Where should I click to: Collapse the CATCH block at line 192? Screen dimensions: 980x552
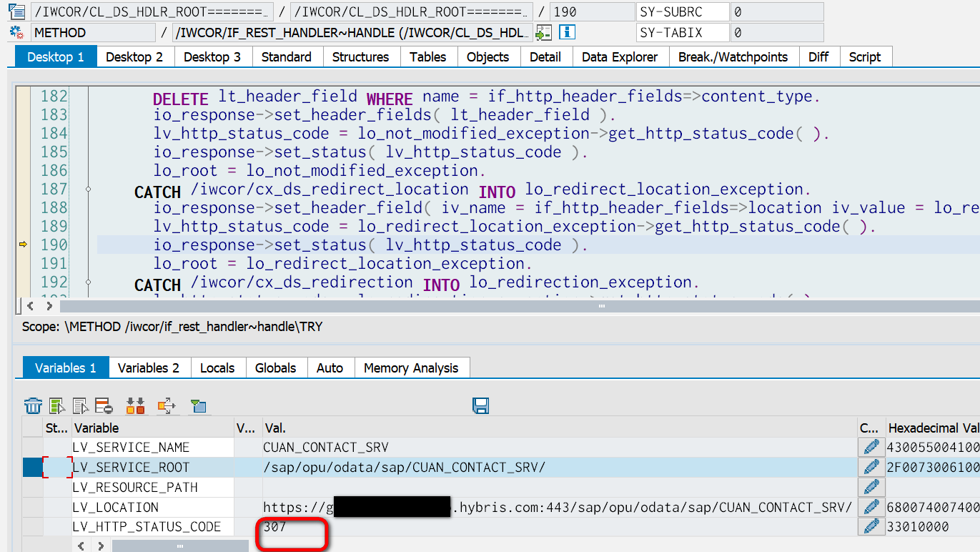click(x=89, y=282)
